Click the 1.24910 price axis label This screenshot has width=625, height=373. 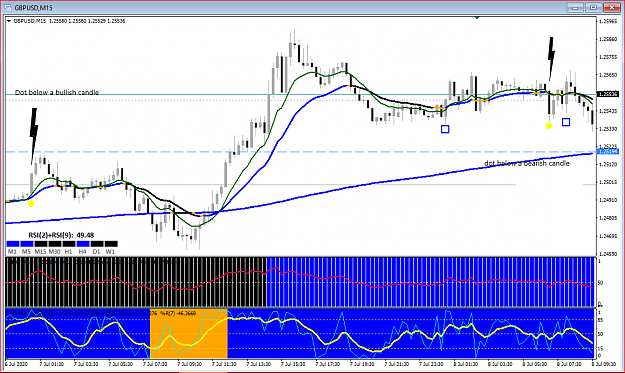608,200
